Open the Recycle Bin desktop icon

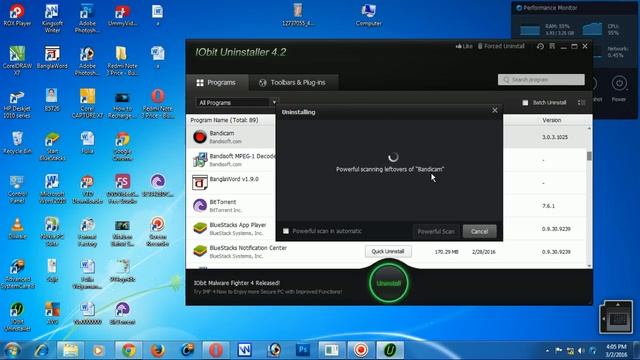(x=17, y=142)
